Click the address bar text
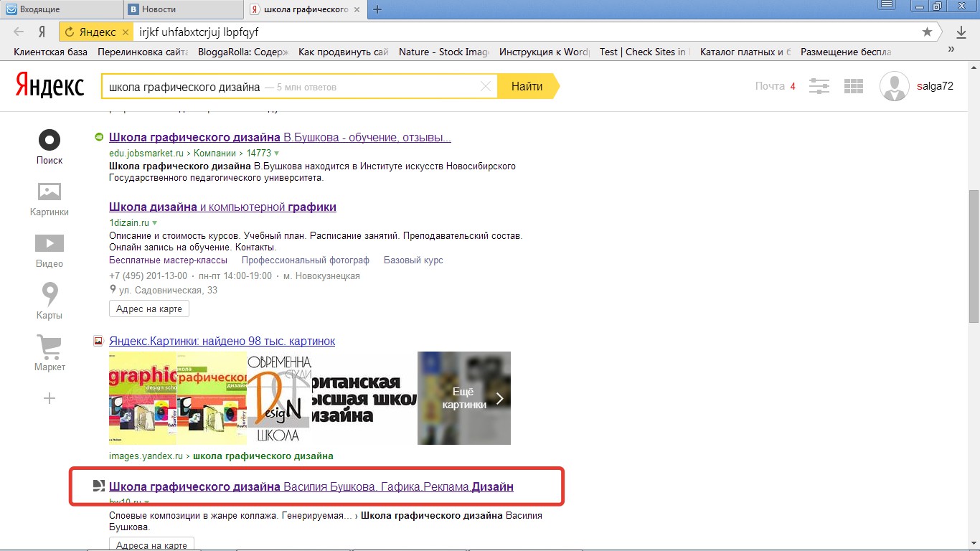Image resolution: width=980 pixels, height=551 pixels. click(x=199, y=32)
